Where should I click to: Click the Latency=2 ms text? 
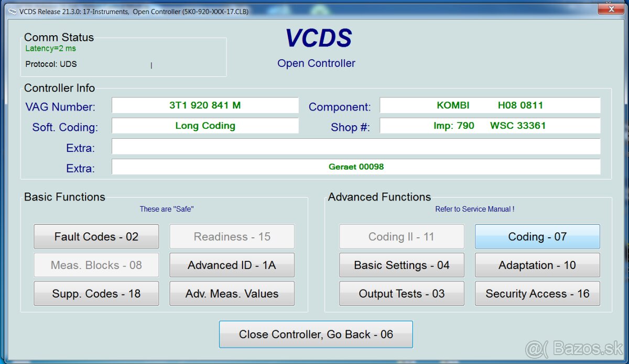pyautogui.click(x=50, y=49)
